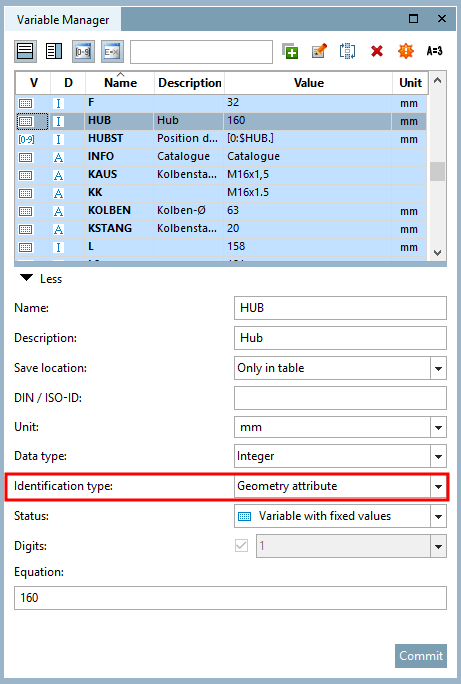
Task: Click the variable list vertical scrollbar thumb
Action: (437, 171)
